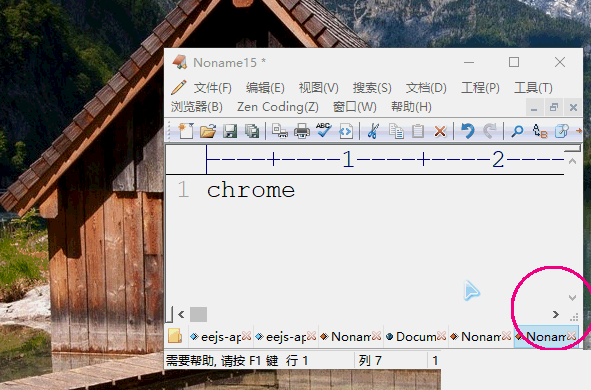Click the 行 1 status bar entry
The height and width of the screenshot is (390, 591).
(297, 361)
